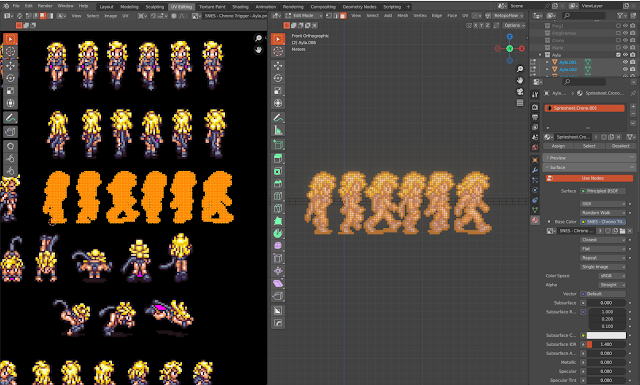
Task: Select the Smooth tool in 3D viewport
Action: [x=278, y=246]
